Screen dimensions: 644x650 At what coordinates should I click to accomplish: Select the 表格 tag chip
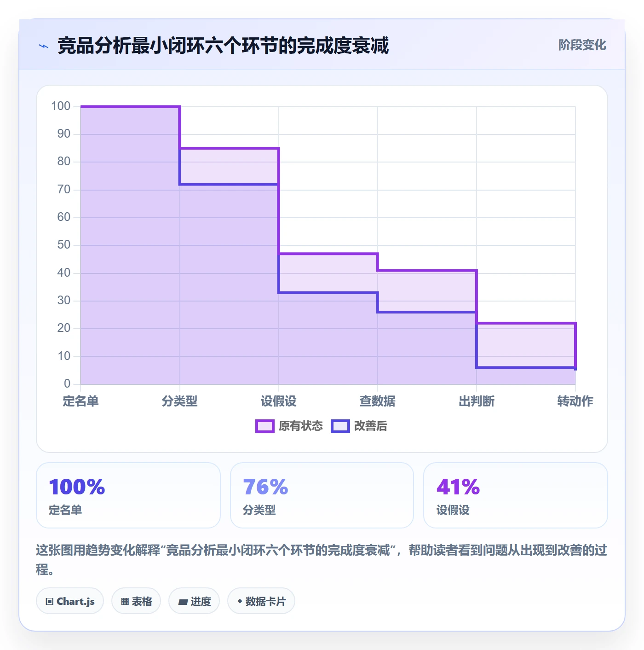(x=136, y=601)
